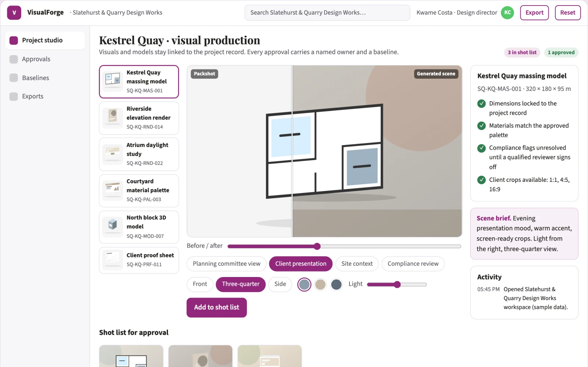Choose Client presentation preset
Viewport: 588px width, 367px height.
pos(301,264)
